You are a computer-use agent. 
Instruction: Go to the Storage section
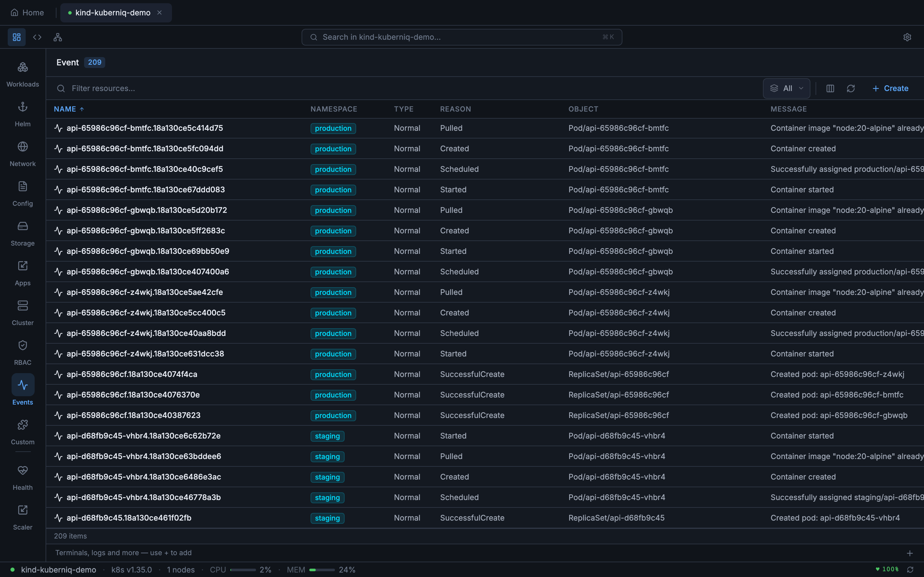point(22,233)
